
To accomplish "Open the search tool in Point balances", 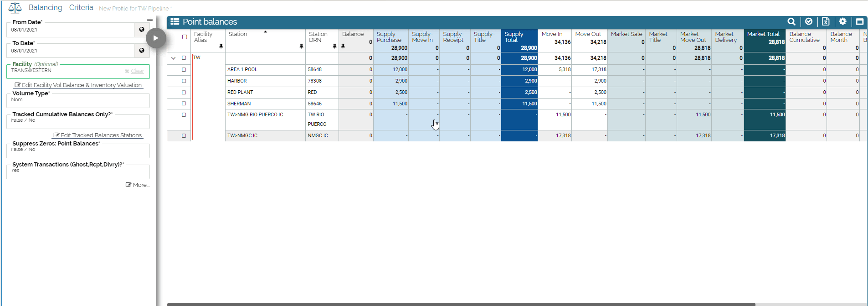I will point(791,22).
